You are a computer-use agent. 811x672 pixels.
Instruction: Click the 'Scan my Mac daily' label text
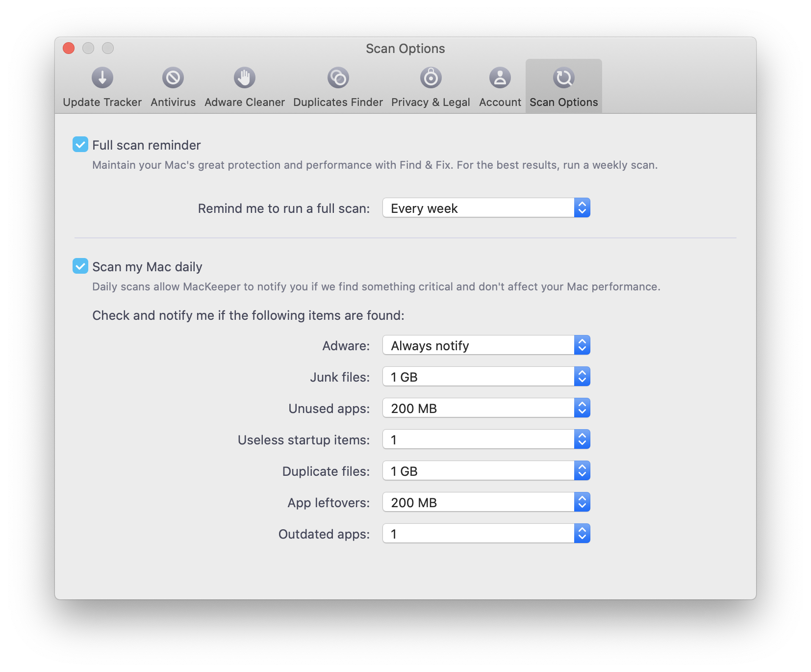coord(147,267)
